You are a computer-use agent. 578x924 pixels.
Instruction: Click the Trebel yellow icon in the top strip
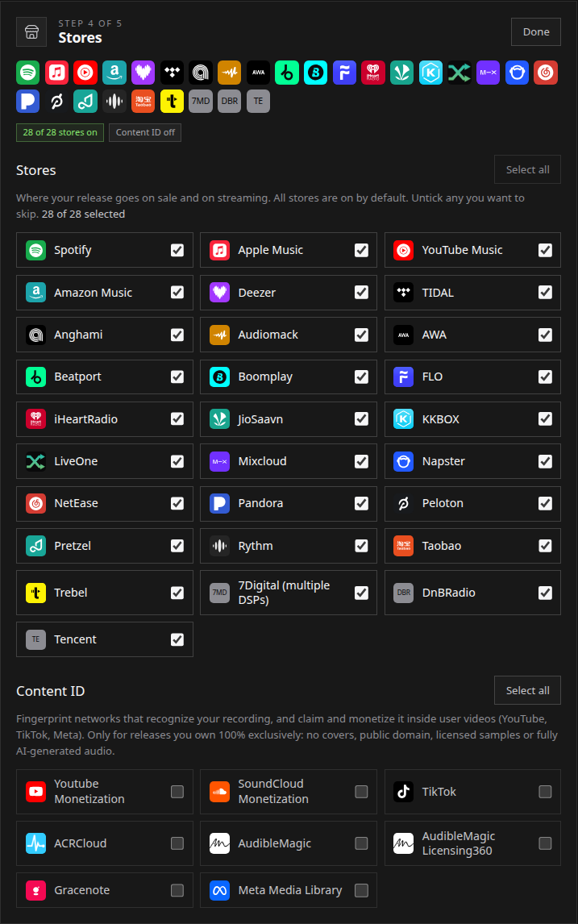point(172,101)
